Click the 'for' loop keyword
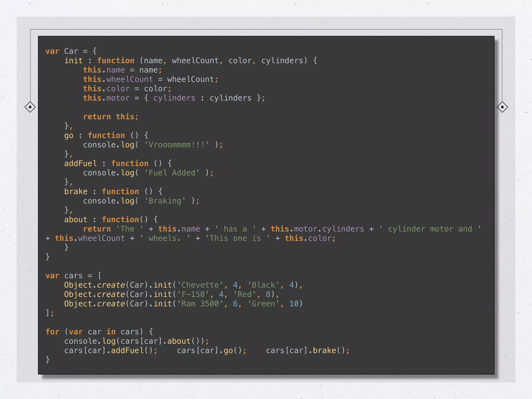This screenshot has height=399, width=532. click(52, 332)
